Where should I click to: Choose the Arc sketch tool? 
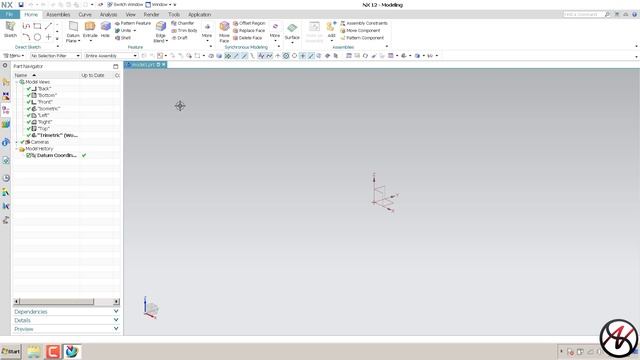pos(27,37)
